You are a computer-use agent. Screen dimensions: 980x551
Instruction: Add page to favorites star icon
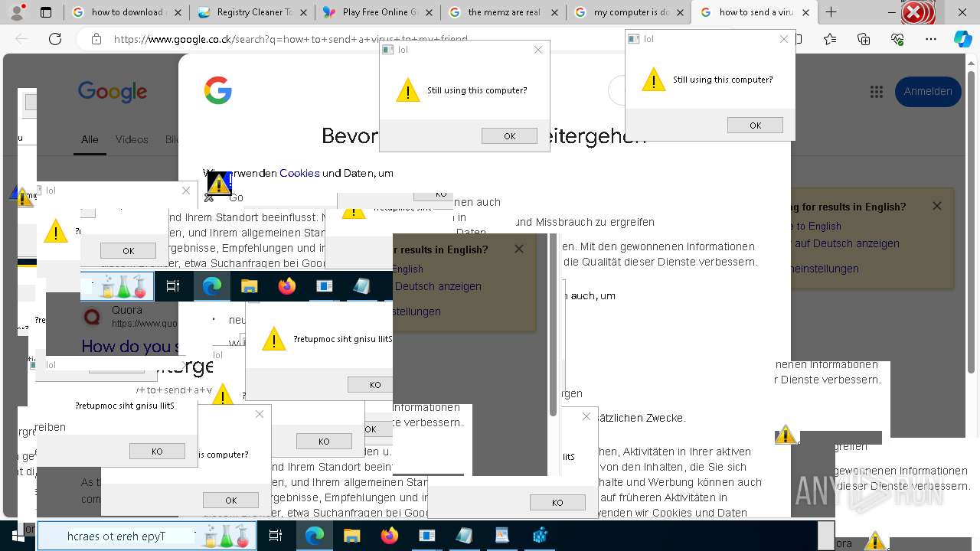pos(830,39)
